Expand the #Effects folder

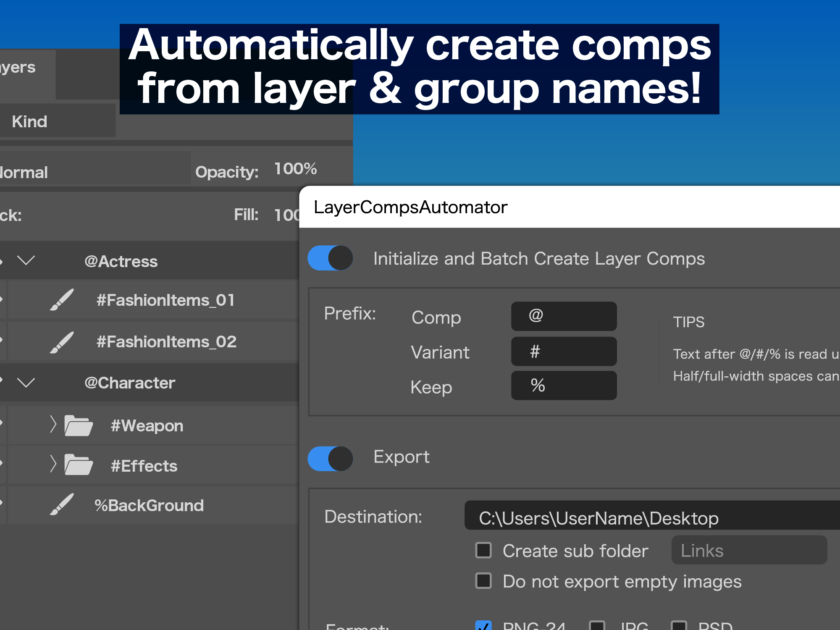point(53,464)
